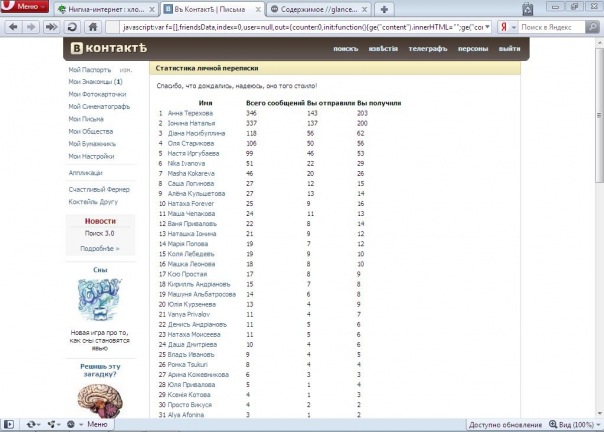Open a new tab with the plus button
The image size is (604, 432).
(384, 9)
